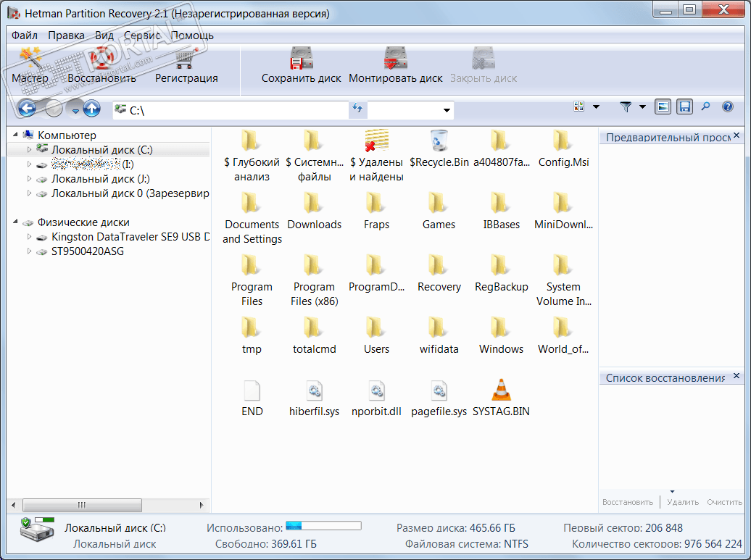The height and width of the screenshot is (560, 751).
Task: Click Восстановить in recovery list panel
Action: [628, 502]
